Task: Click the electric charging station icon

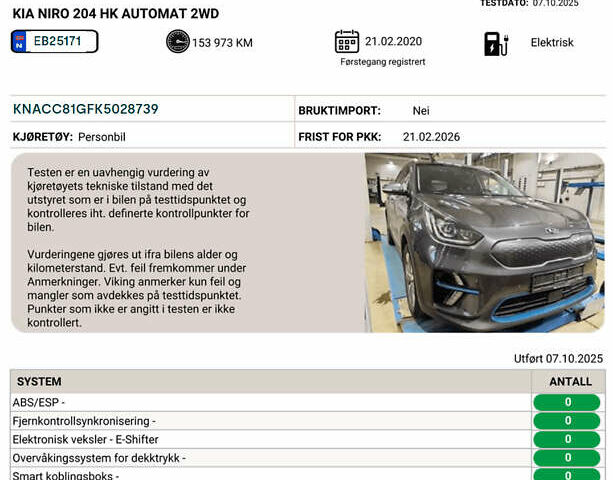Action: pos(496,43)
